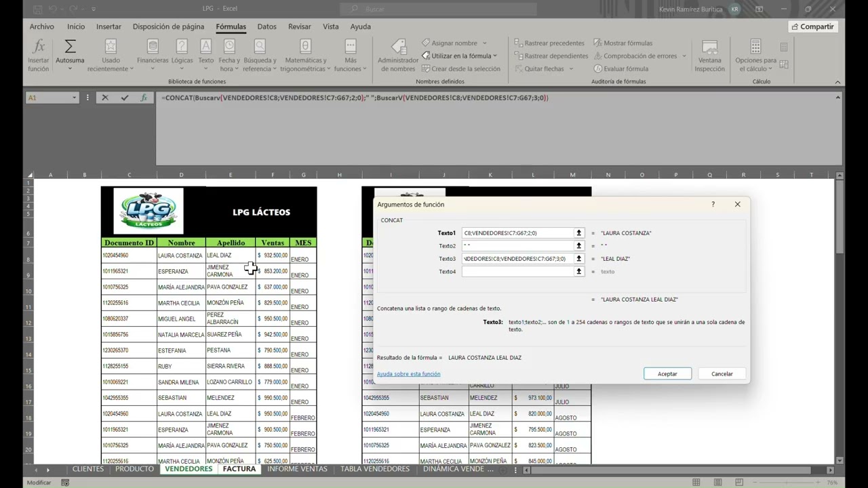Viewport: 868px width, 488px height.
Task: Switch to Inicio tab
Action: (x=76, y=26)
